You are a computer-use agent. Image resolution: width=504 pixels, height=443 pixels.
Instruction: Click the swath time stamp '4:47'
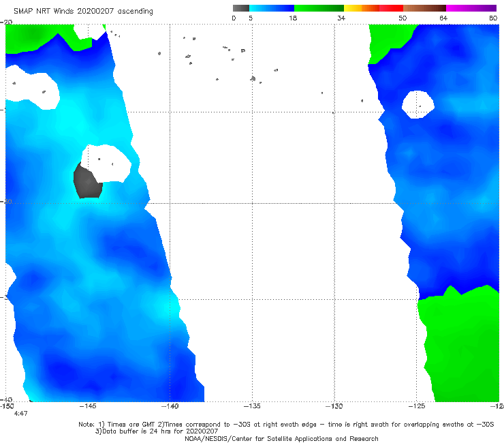[x=21, y=414]
